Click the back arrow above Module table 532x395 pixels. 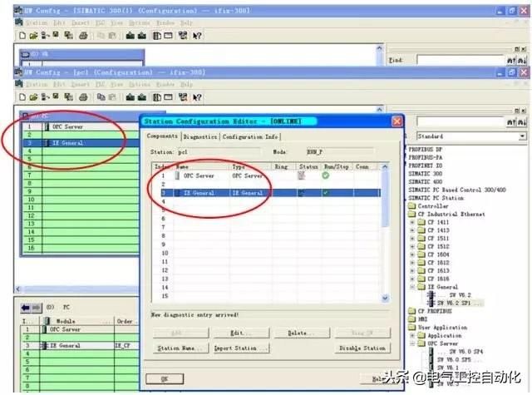point(26,308)
